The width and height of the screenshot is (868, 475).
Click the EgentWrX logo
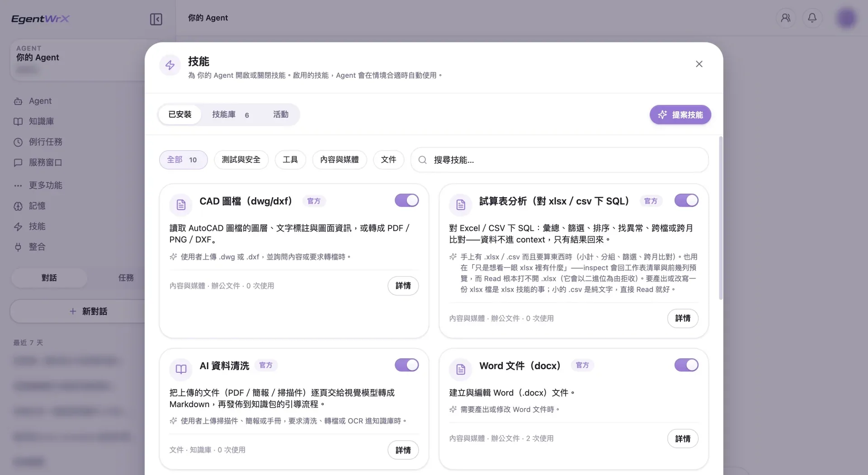pos(40,19)
